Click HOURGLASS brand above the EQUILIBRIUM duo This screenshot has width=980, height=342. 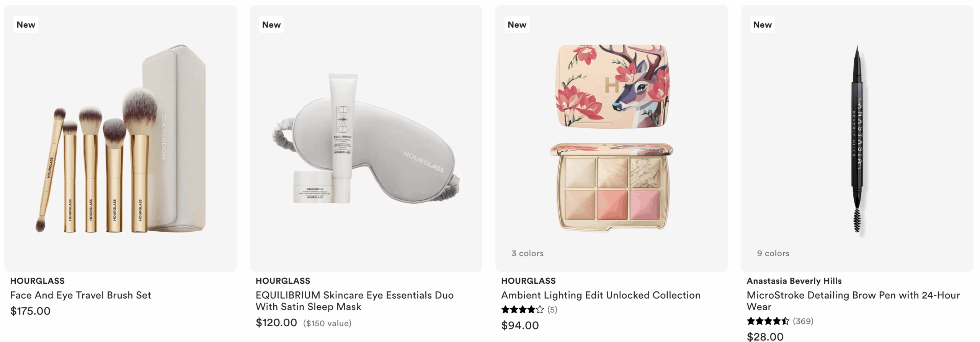coord(283,281)
